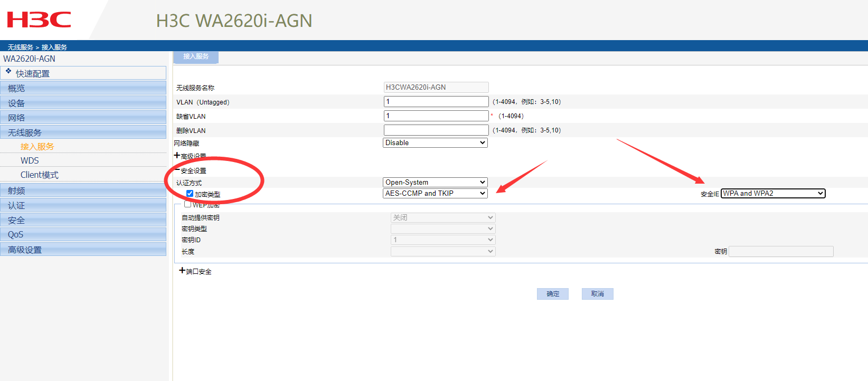
Task: Open 快速配置 quick setup menu
Action: [x=32, y=73]
